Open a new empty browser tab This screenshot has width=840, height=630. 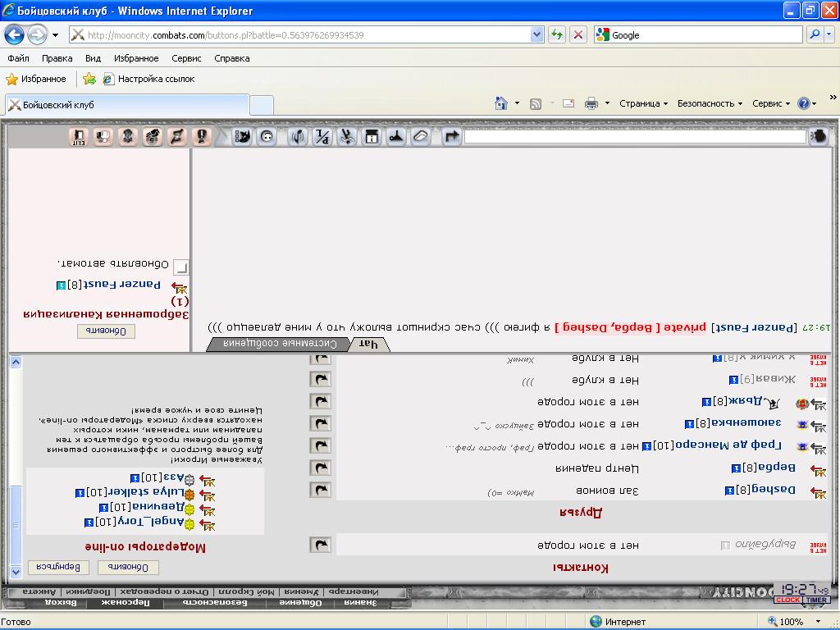coord(262,105)
